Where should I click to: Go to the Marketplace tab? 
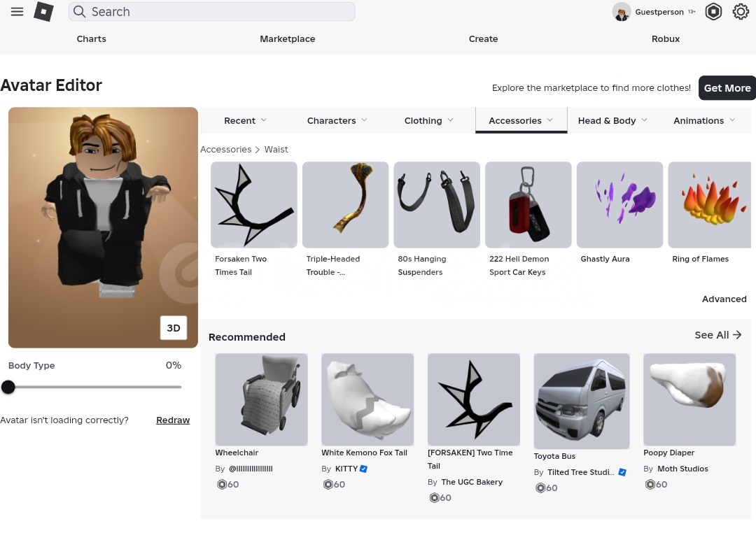[x=287, y=39]
